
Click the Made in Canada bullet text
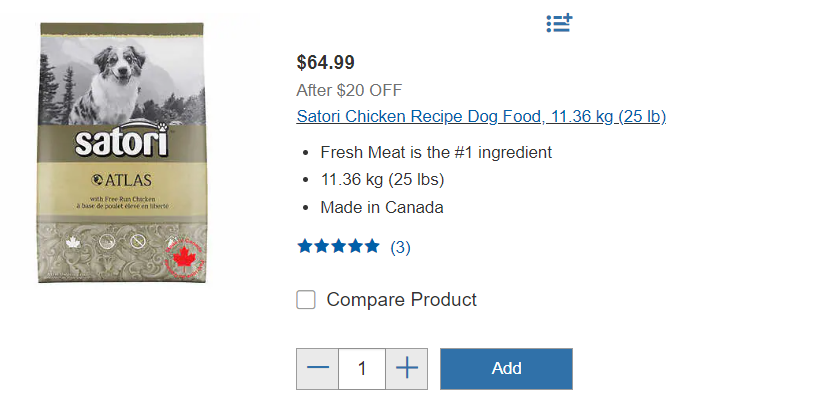[382, 208]
